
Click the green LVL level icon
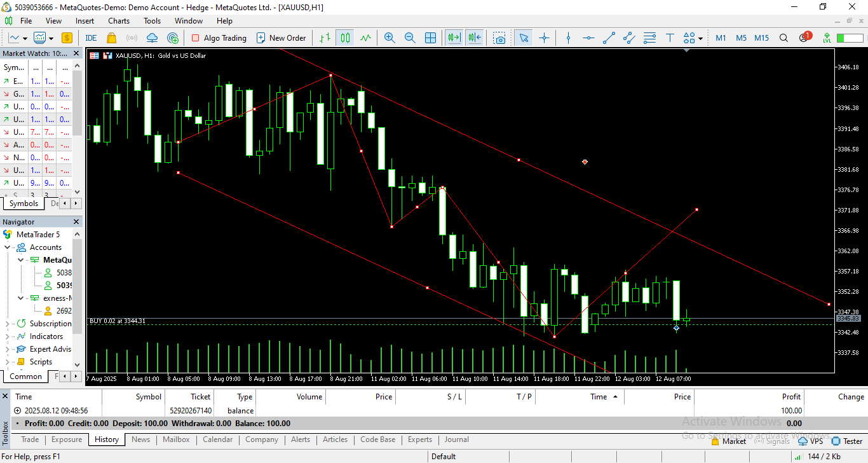[x=827, y=38]
